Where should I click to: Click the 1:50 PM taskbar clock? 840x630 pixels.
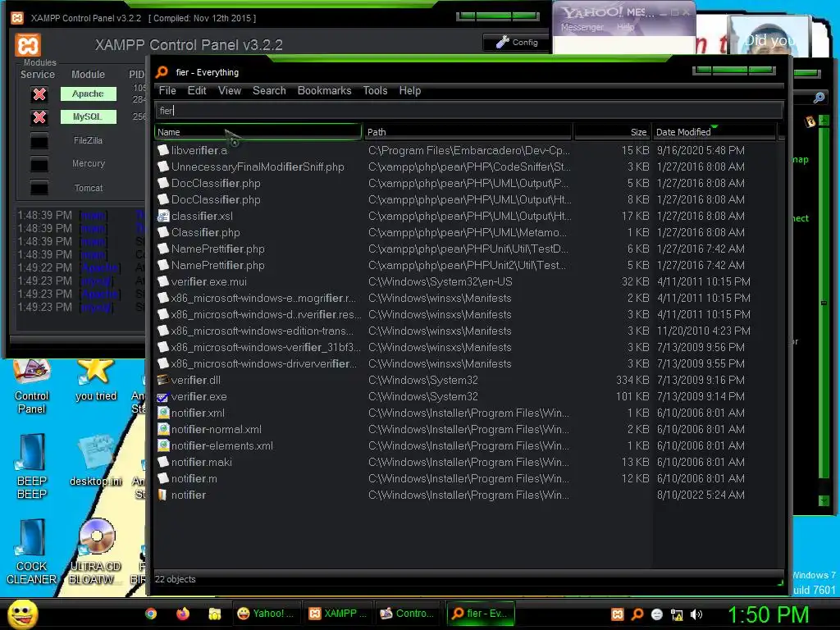768,614
